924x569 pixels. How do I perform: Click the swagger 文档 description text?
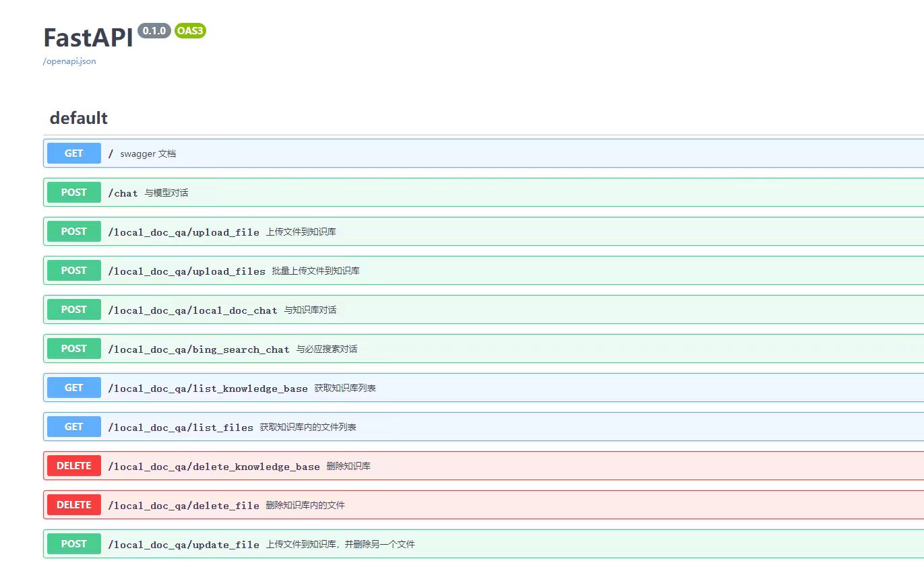tap(148, 154)
